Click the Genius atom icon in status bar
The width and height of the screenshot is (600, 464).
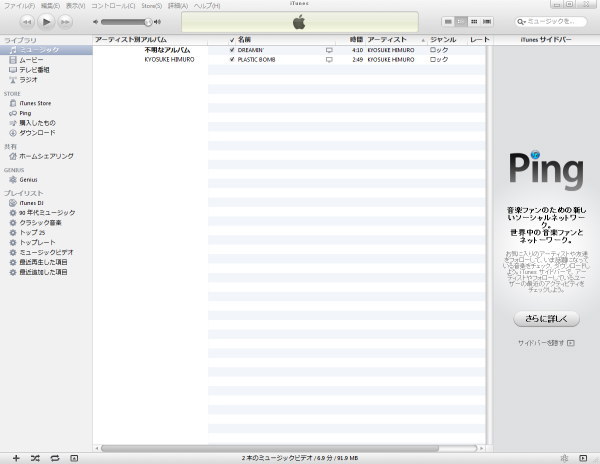(564, 458)
